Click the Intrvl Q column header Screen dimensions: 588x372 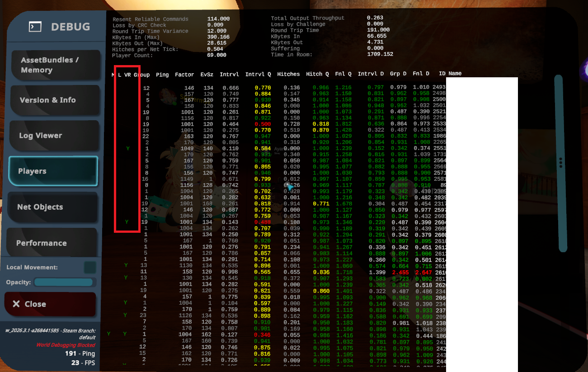click(258, 74)
